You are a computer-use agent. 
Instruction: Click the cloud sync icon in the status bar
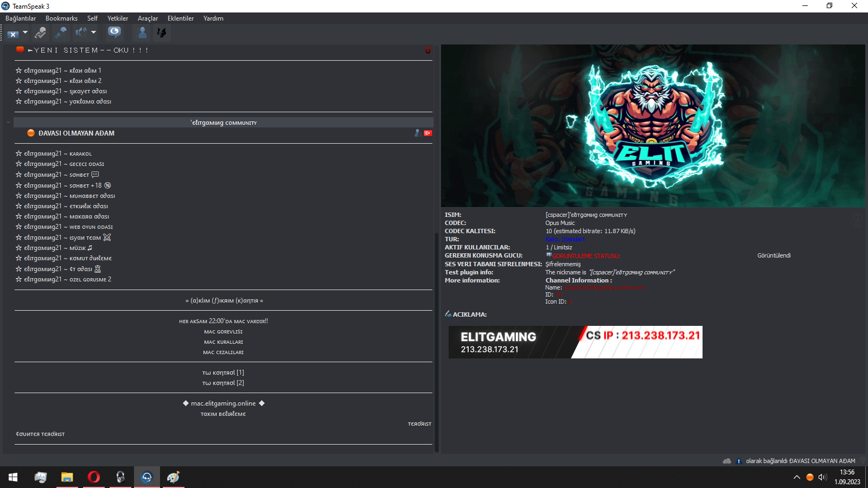tap(727, 461)
